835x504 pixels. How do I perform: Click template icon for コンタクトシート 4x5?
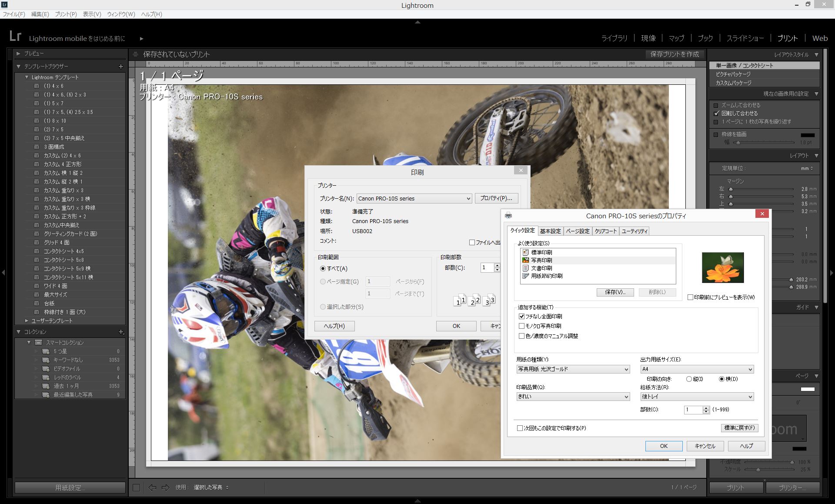37,251
